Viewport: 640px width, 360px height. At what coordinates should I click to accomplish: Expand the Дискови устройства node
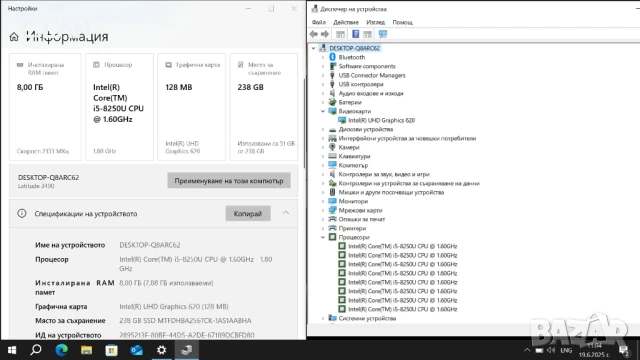coord(323,129)
